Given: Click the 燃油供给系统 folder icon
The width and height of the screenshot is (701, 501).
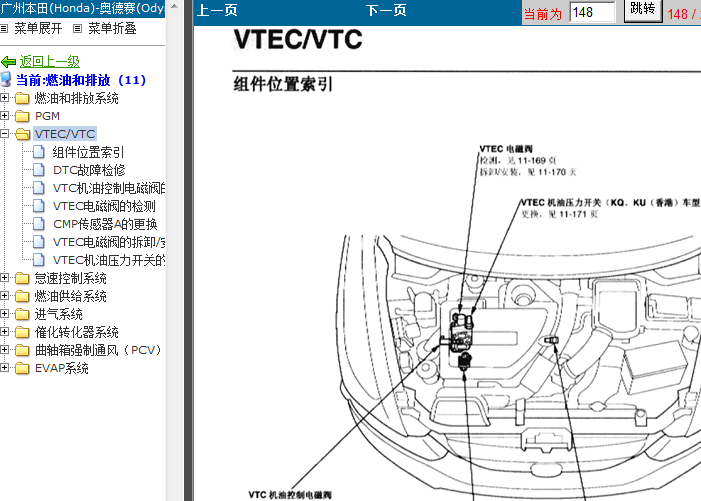Looking at the screenshot, I should coord(22,296).
